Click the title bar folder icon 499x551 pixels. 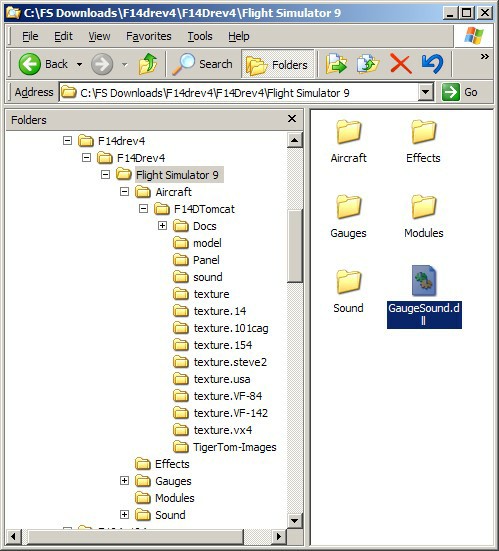click(x=13, y=13)
